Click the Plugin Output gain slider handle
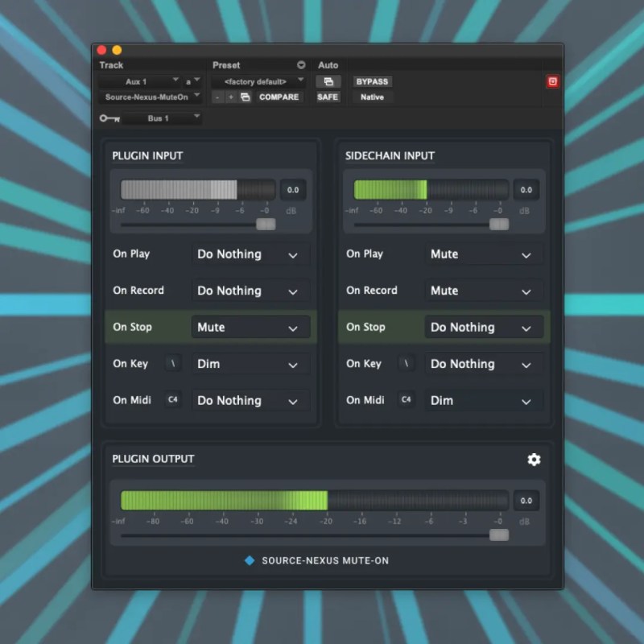The width and height of the screenshot is (644, 644). tap(499, 535)
